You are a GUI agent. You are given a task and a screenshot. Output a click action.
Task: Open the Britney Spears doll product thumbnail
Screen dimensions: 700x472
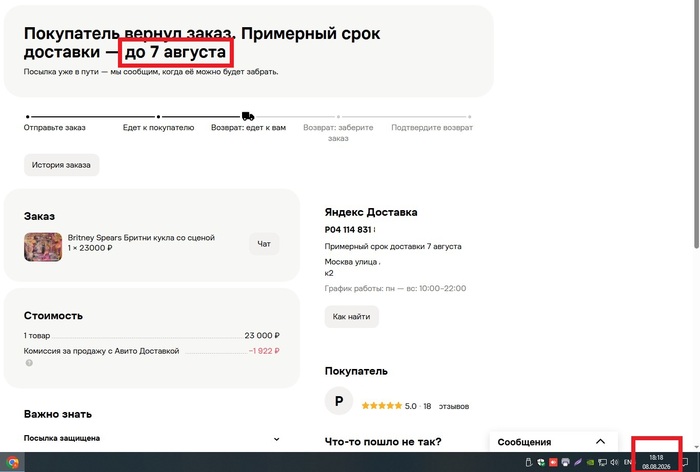(x=43, y=246)
